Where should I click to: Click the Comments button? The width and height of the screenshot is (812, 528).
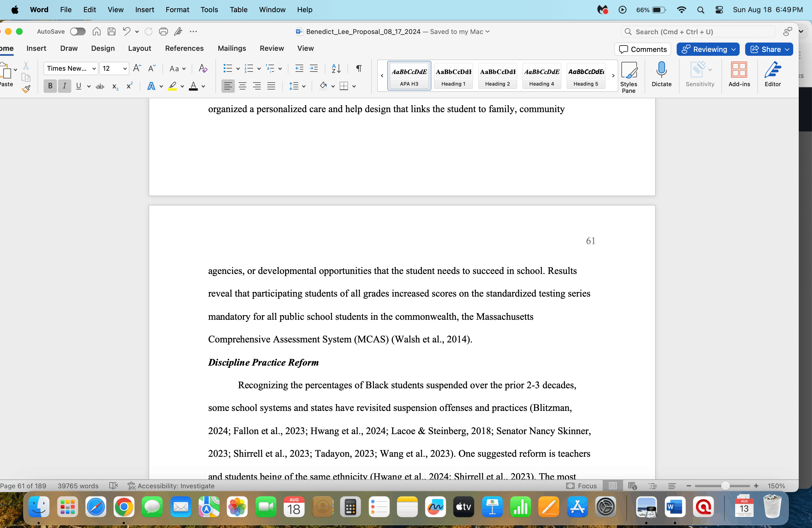click(x=643, y=49)
